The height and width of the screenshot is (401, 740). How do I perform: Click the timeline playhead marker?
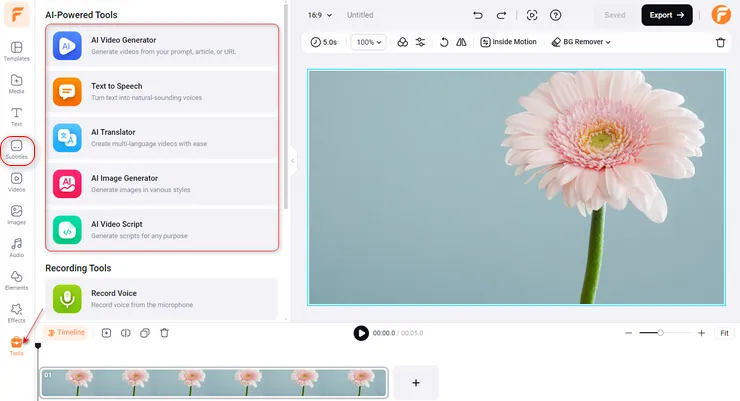point(38,346)
